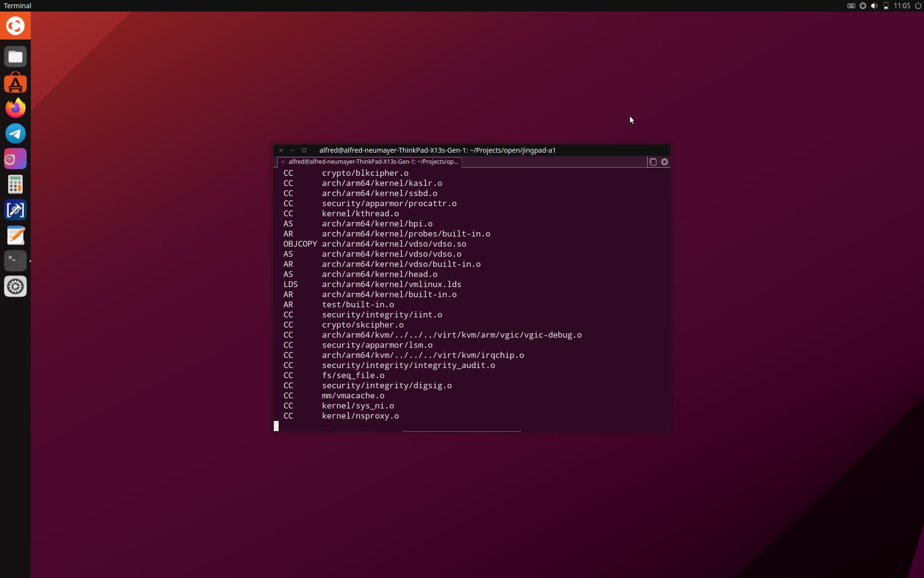Select the alfred@alfred-neumayer terminal tab
Image resolution: width=924 pixels, height=578 pixels.
coord(372,162)
